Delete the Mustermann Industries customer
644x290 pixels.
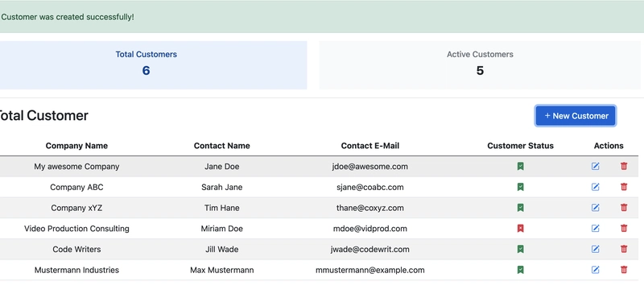[624, 270]
